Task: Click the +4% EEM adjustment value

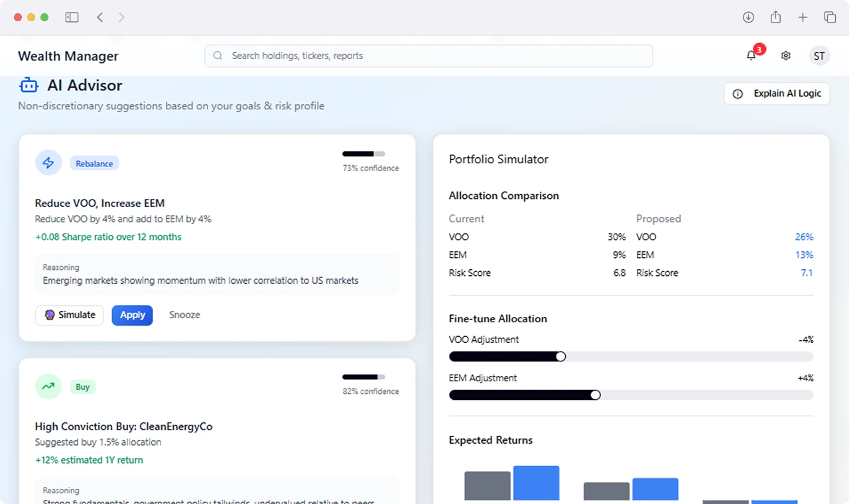Action: [805, 378]
